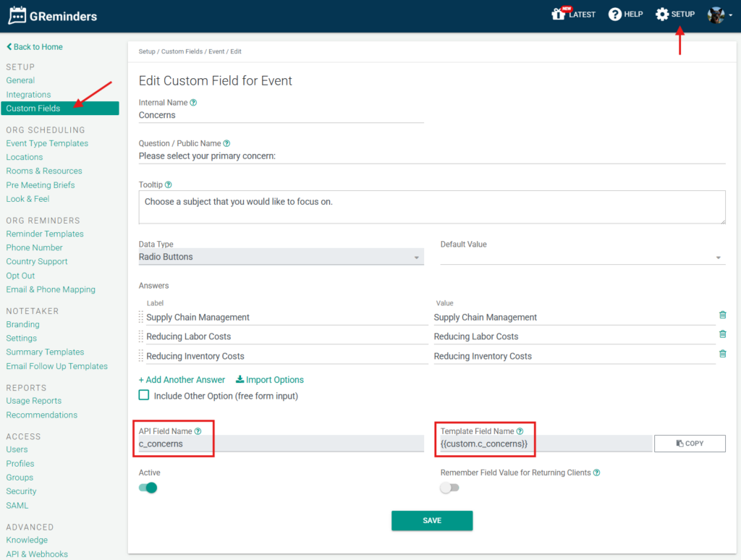This screenshot has height=560, width=741.
Task: Open Reminder Templates in the sidebar
Action: pyautogui.click(x=45, y=234)
